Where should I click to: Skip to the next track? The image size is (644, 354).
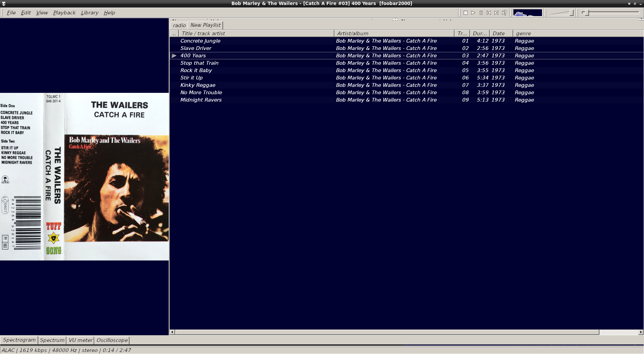(496, 13)
